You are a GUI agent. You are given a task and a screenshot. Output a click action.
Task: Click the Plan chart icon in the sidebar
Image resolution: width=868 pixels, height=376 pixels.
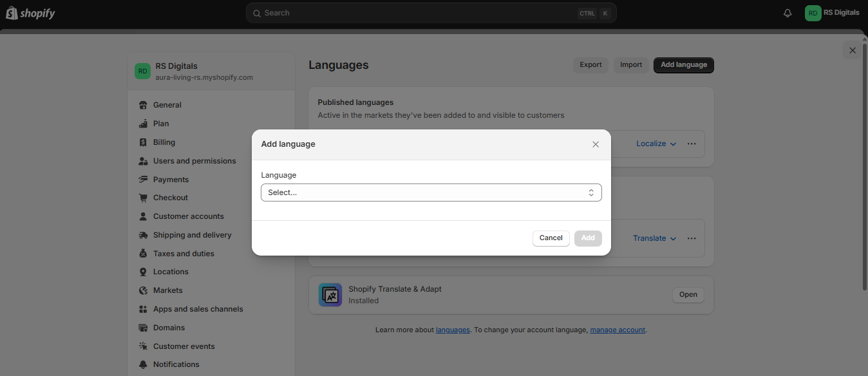143,124
